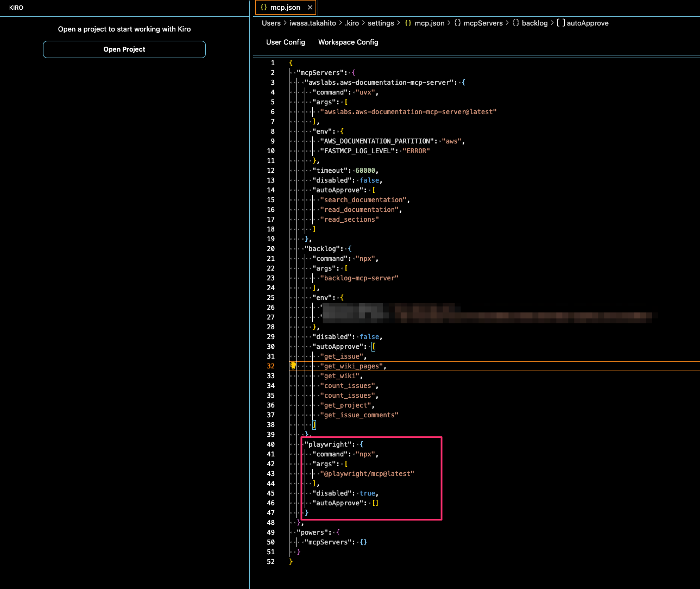Click the lightbulb code action icon
This screenshot has height=589, width=700.
click(293, 366)
